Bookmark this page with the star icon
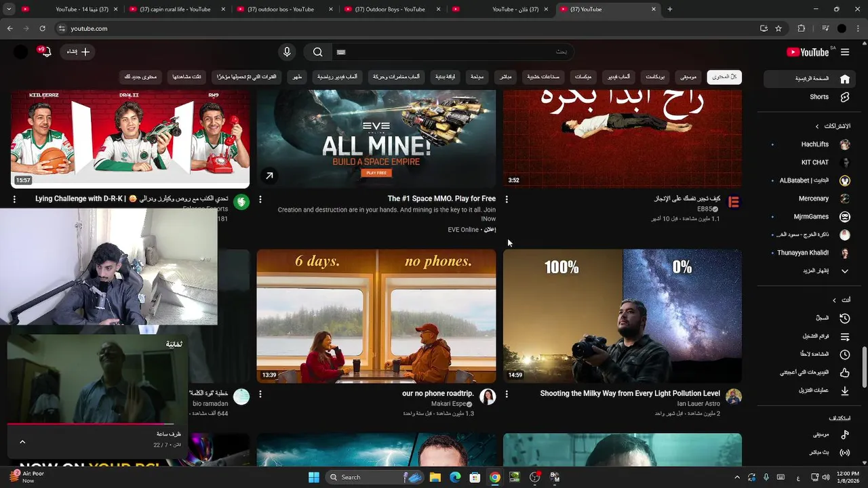Viewport: 868px width, 488px height. [778, 28]
